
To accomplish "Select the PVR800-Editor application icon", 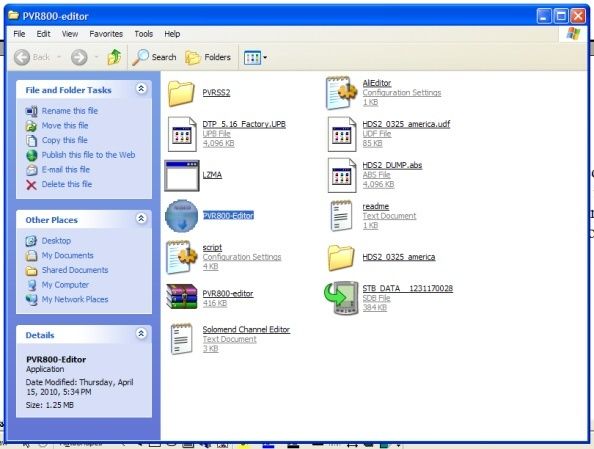I will pos(182,216).
